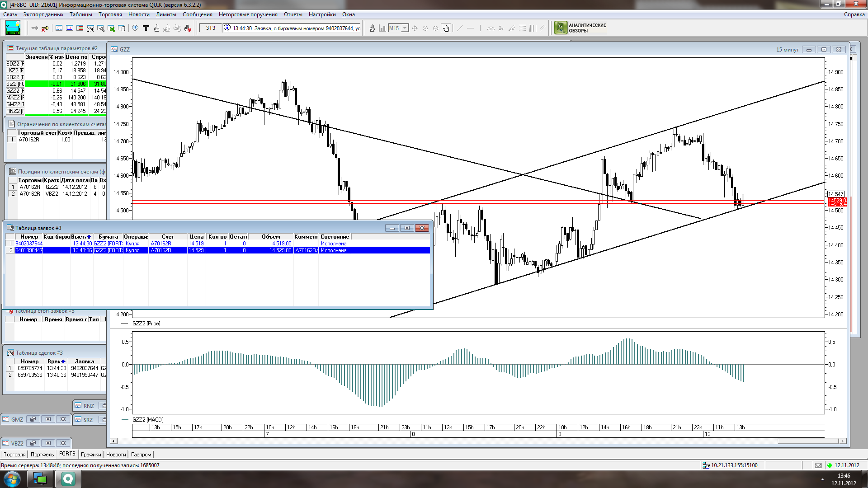868x488 pixels.
Task: Click the zoom out minus chart icon
Action: (435, 28)
